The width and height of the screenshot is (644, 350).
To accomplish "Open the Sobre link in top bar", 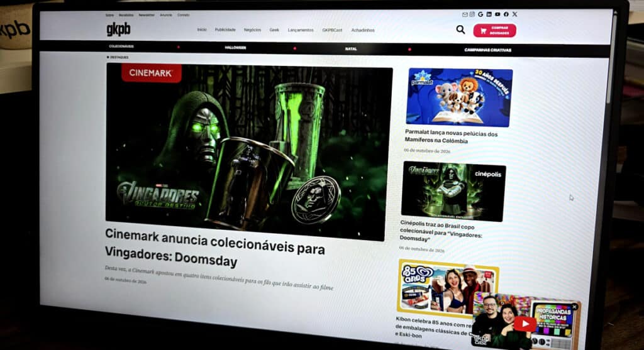I will [x=109, y=15].
